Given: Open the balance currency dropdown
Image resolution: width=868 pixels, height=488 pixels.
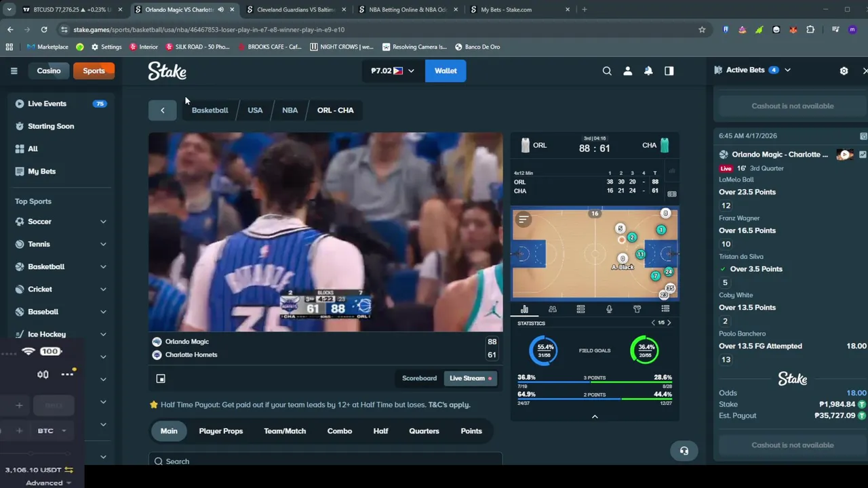Looking at the screenshot, I should [x=393, y=70].
